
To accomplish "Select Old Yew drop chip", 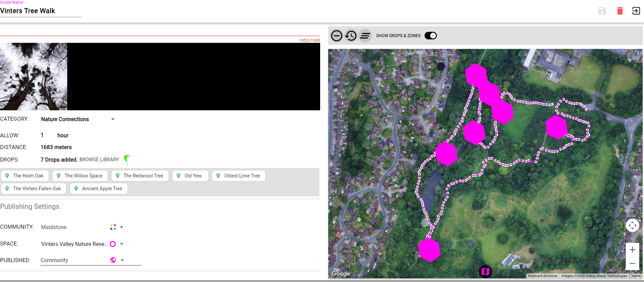I will [190, 176].
